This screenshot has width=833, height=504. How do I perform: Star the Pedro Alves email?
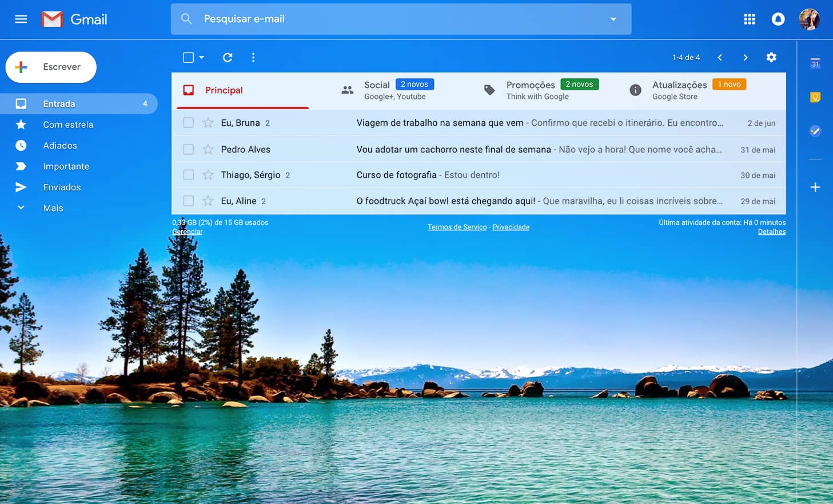pyautogui.click(x=208, y=149)
